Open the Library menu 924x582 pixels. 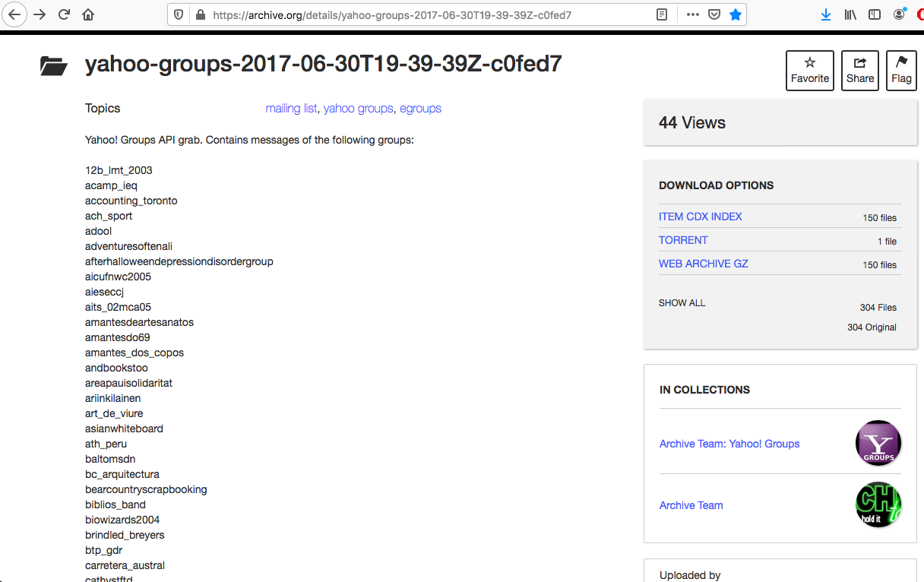(850, 14)
